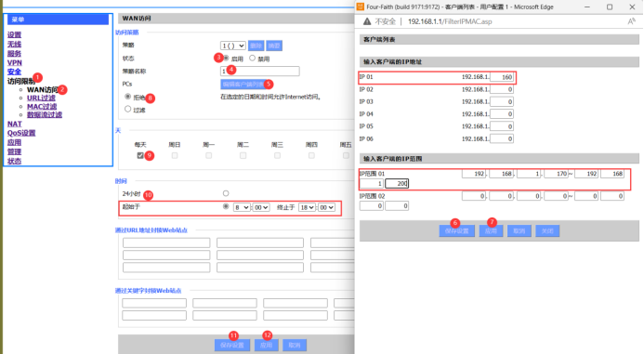Click the 策略名称 input field
Viewport: 644px width, 354px height.
click(260, 71)
